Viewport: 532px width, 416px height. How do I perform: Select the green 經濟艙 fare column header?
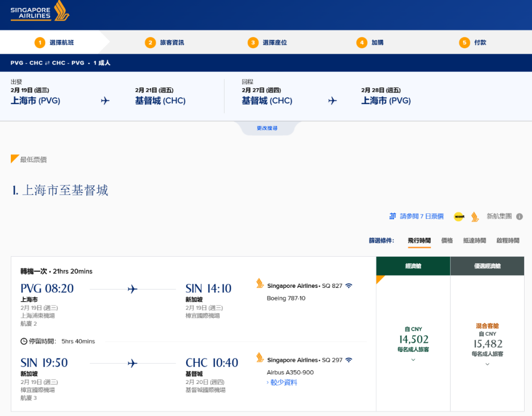[413, 266]
